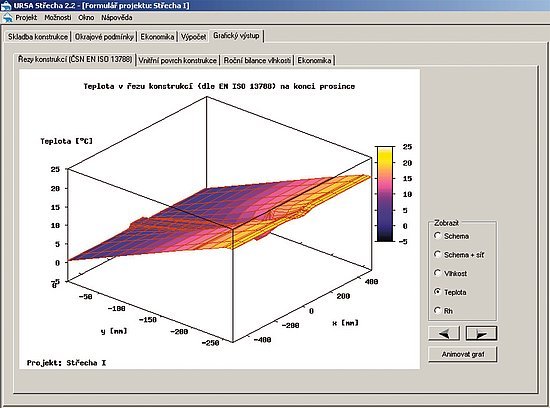Viewport: 550px width, 408px height.
Task: Click the right arrow next graph button
Action: click(481, 333)
